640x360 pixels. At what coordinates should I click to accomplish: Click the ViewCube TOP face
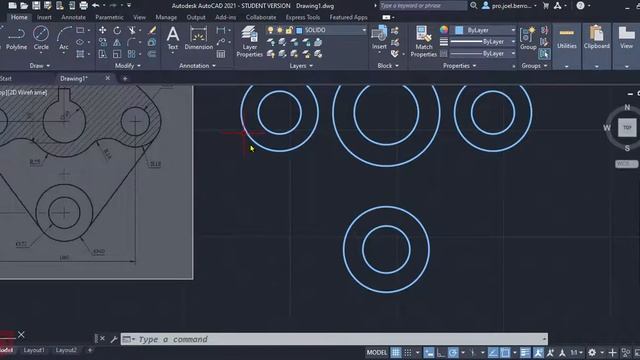tap(627, 127)
